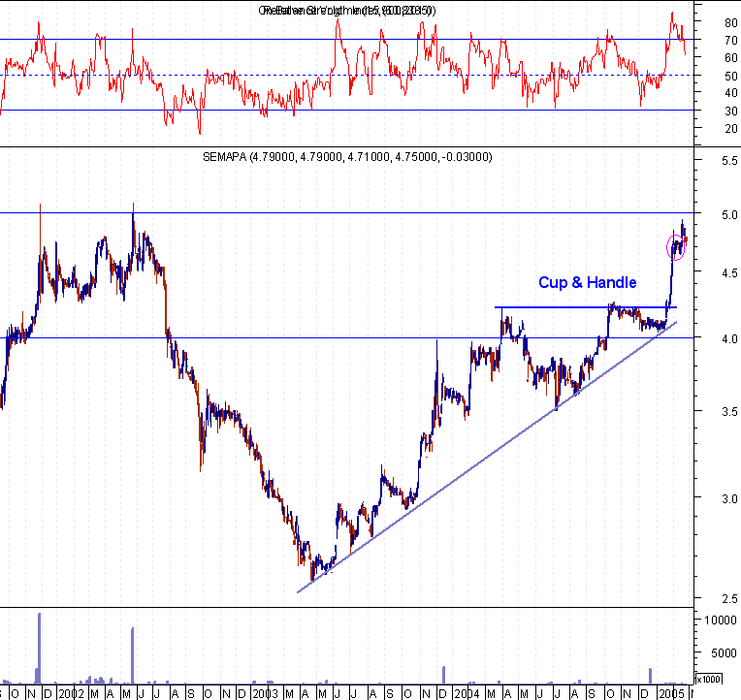This screenshot has height=700, width=741.
Task: Click the "Cup & Handle" annotation text
Action: coord(588,282)
